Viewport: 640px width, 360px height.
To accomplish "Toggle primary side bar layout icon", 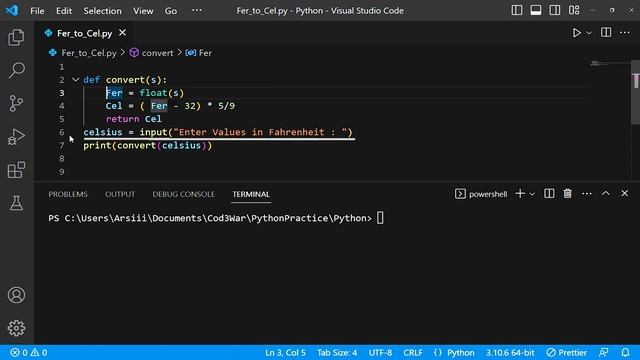I will (x=517, y=10).
